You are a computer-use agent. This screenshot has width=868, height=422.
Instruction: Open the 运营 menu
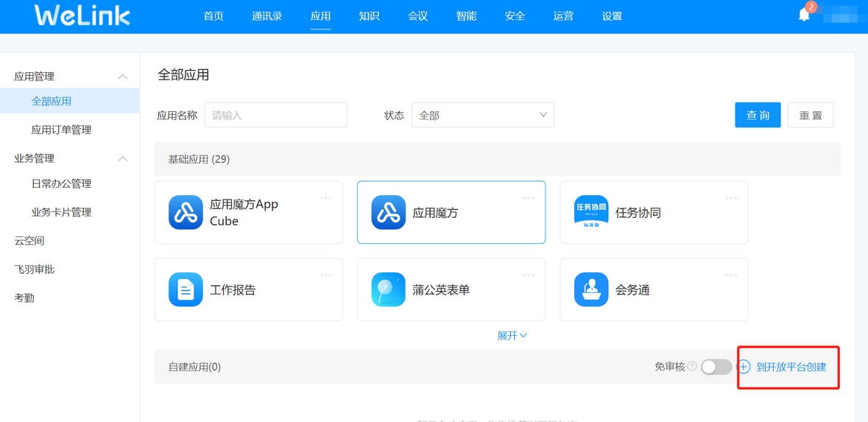563,16
